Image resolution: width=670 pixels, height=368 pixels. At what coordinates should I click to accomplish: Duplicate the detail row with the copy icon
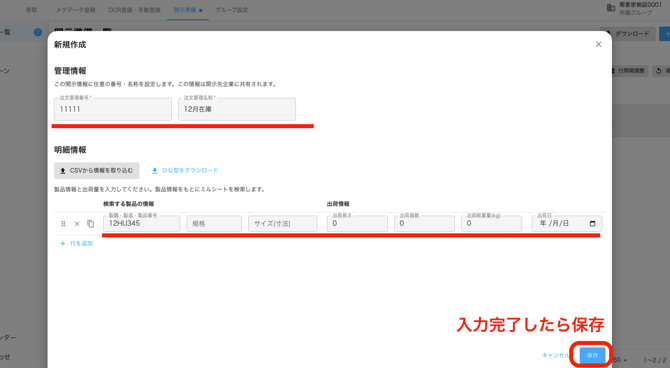(91, 224)
